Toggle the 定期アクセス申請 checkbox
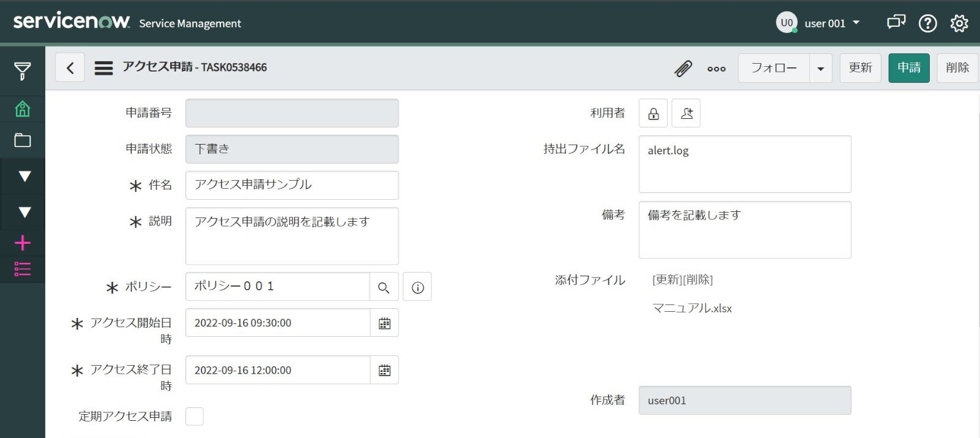 click(195, 417)
